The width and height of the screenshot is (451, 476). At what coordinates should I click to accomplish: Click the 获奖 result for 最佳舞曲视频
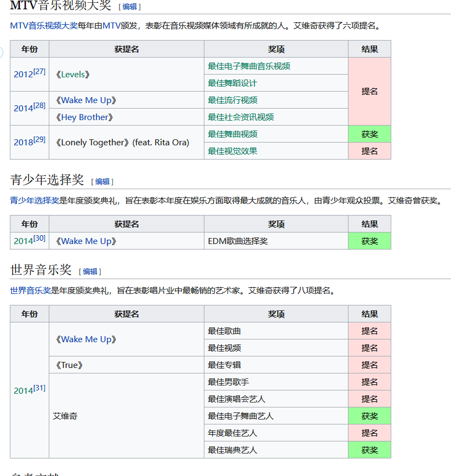click(x=369, y=134)
